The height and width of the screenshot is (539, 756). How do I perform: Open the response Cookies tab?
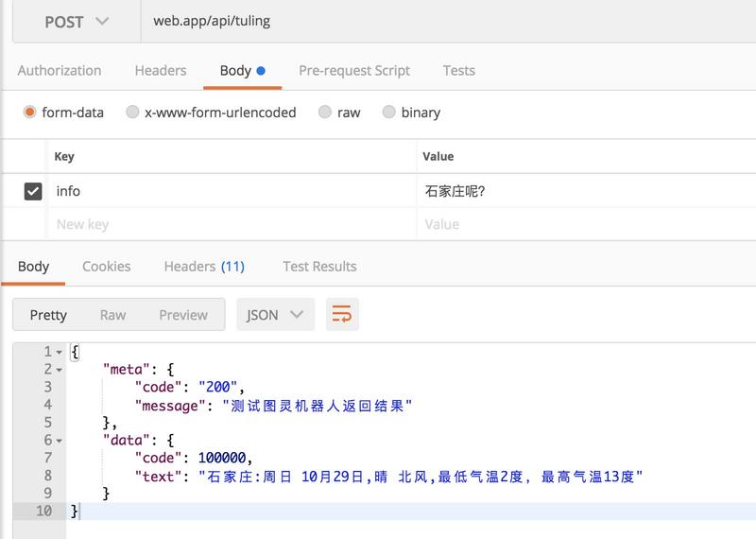(x=107, y=267)
